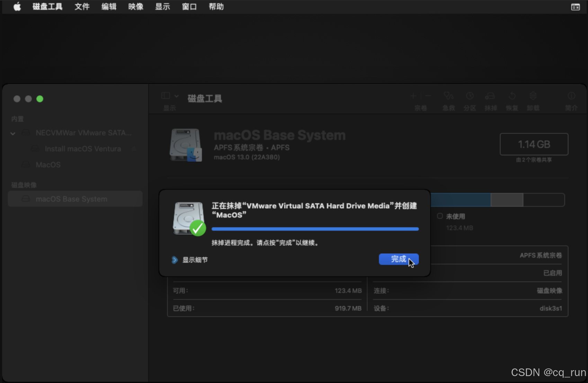Click the 已启用 value in the info table
Image resolution: width=588 pixels, height=383 pixels.
[x=553, y=273]
